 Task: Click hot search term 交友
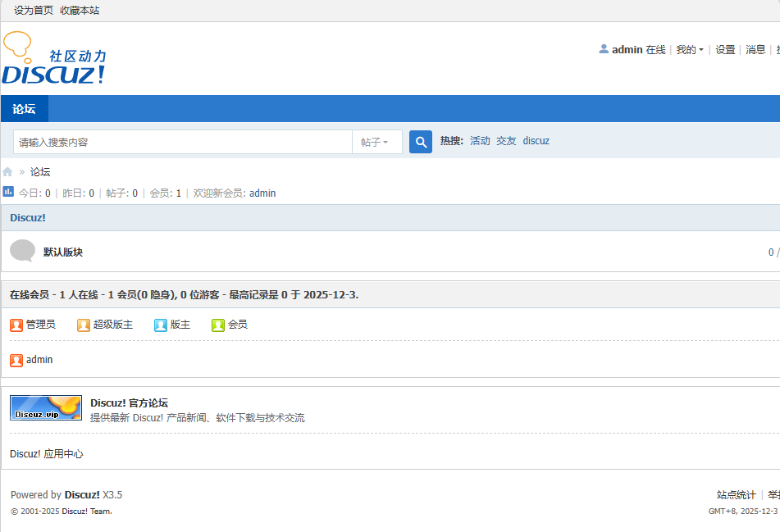506,141
